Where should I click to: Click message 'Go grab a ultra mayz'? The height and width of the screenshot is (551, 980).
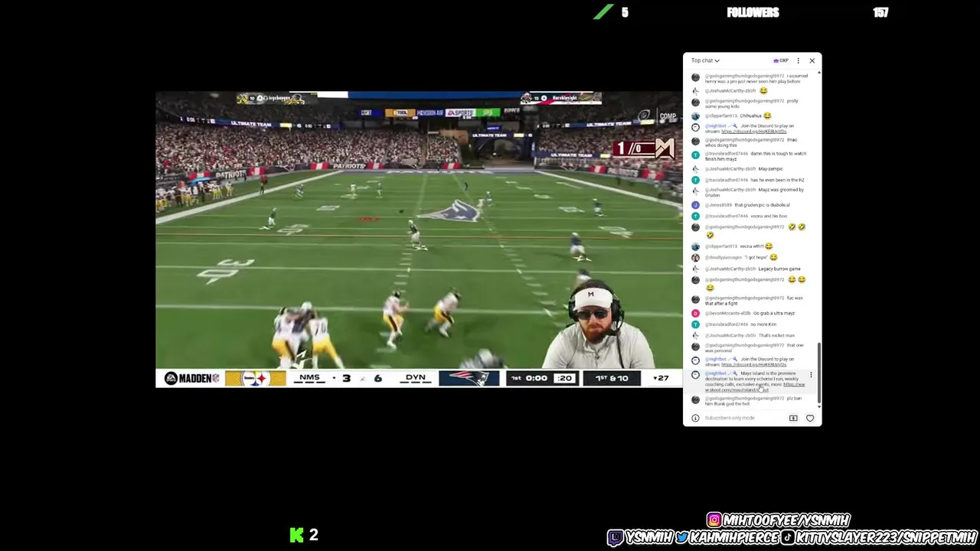774,313
